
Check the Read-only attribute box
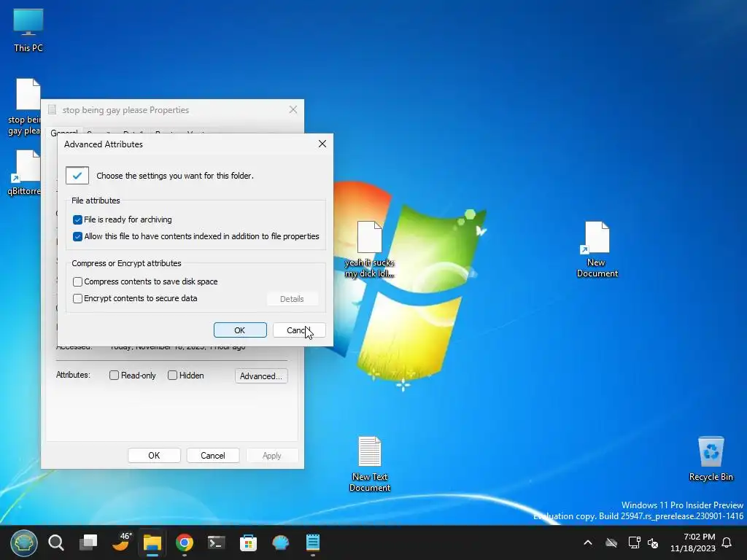pos(114,376)
